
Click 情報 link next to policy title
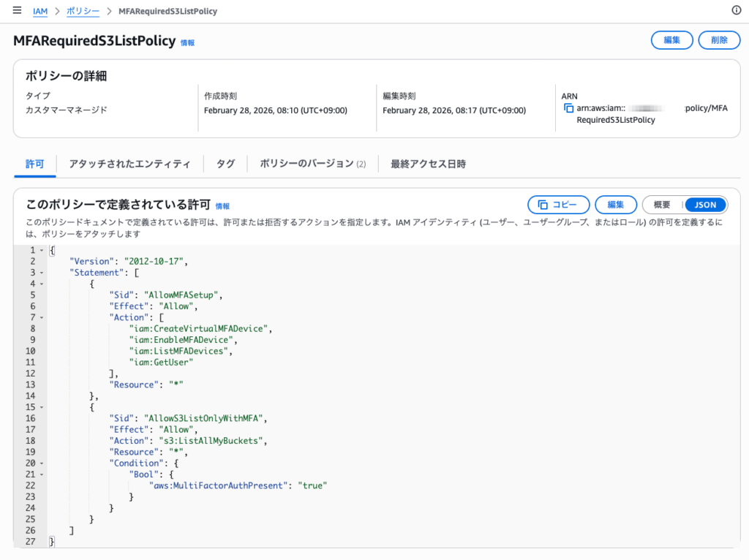(187, 43)
